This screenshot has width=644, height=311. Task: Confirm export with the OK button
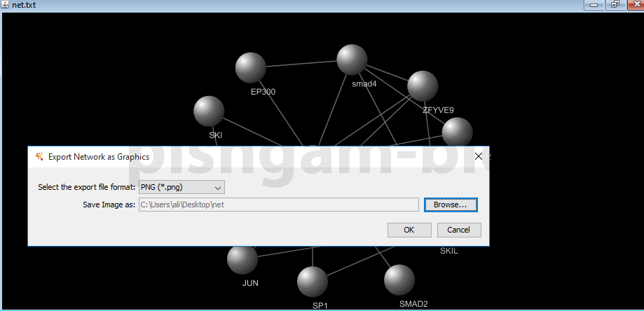pos(409,230)
